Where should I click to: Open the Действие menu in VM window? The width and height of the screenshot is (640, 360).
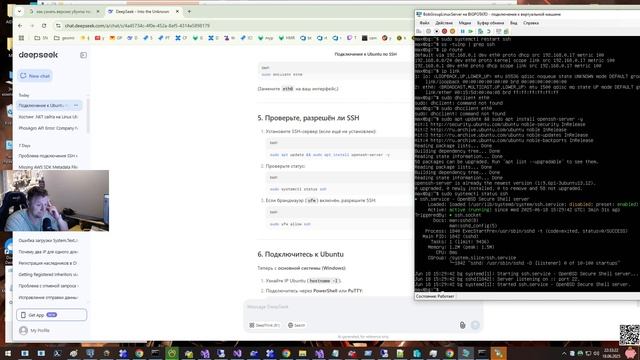coord(444,23)
